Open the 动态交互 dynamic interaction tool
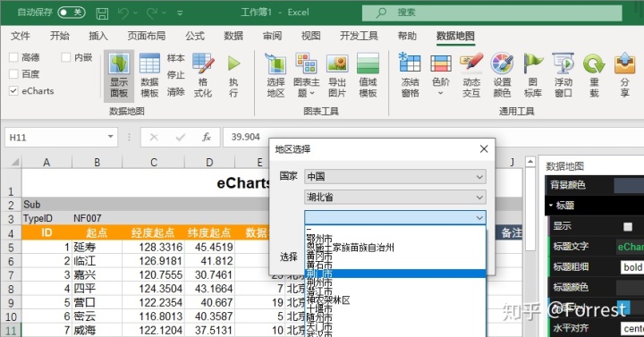 click(471, 76)
